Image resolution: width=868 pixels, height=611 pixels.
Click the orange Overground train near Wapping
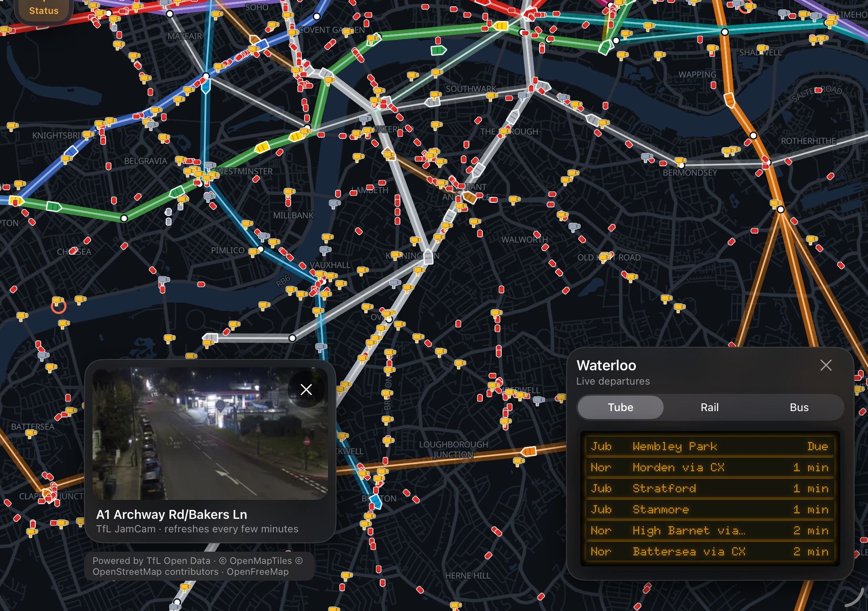point(730,101)
